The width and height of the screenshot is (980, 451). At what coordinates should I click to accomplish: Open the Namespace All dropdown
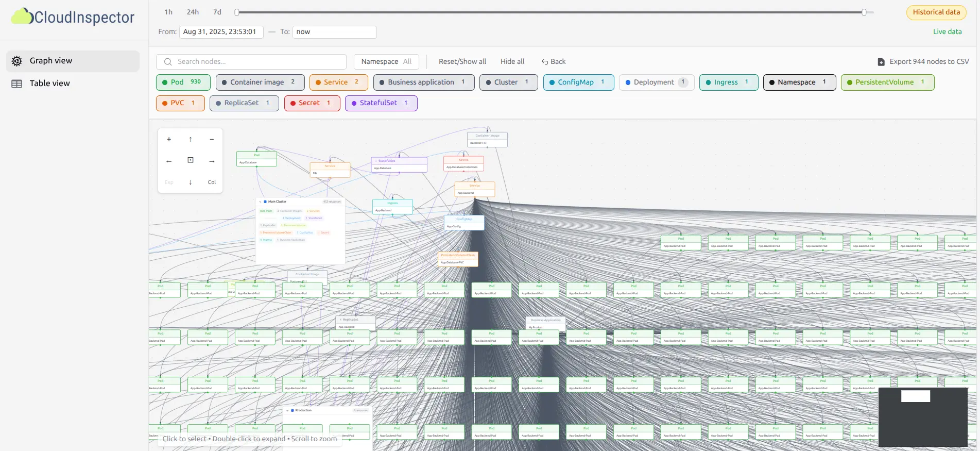click(x=386, y=62)
